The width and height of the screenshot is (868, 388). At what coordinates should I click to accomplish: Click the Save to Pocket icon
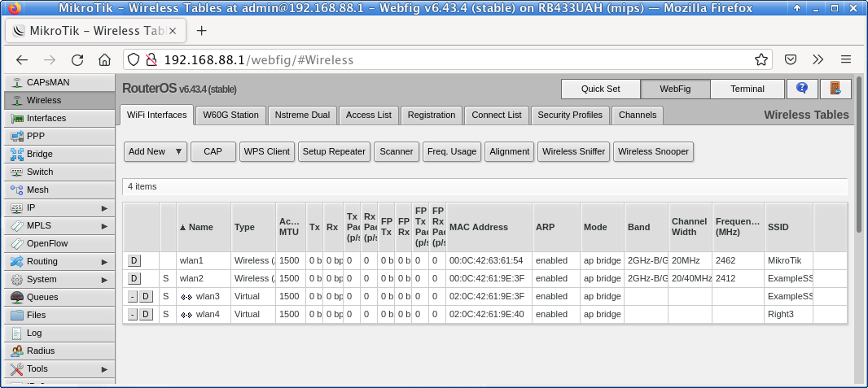(x=790, y=59)
